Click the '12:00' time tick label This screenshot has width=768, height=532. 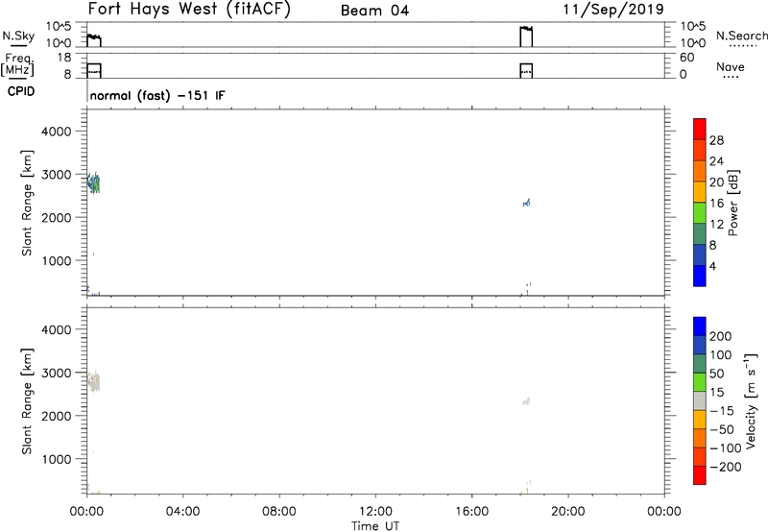tap(375, 512)
